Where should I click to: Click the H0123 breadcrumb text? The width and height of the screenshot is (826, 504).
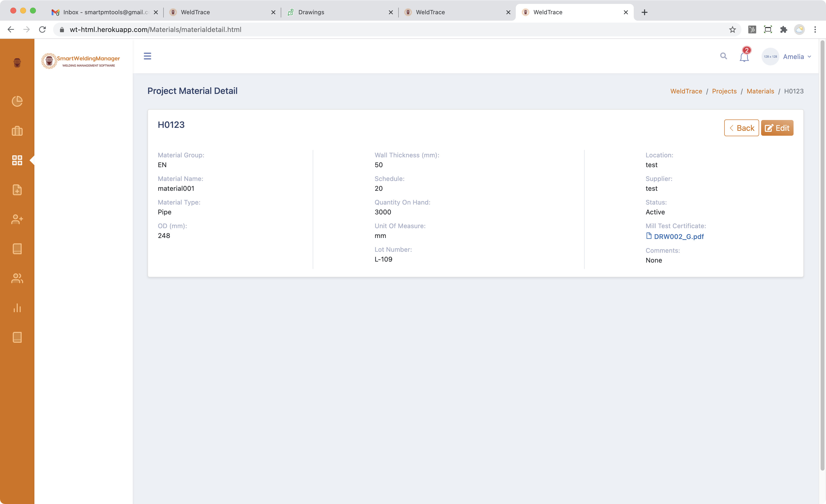tap(794, 91)
